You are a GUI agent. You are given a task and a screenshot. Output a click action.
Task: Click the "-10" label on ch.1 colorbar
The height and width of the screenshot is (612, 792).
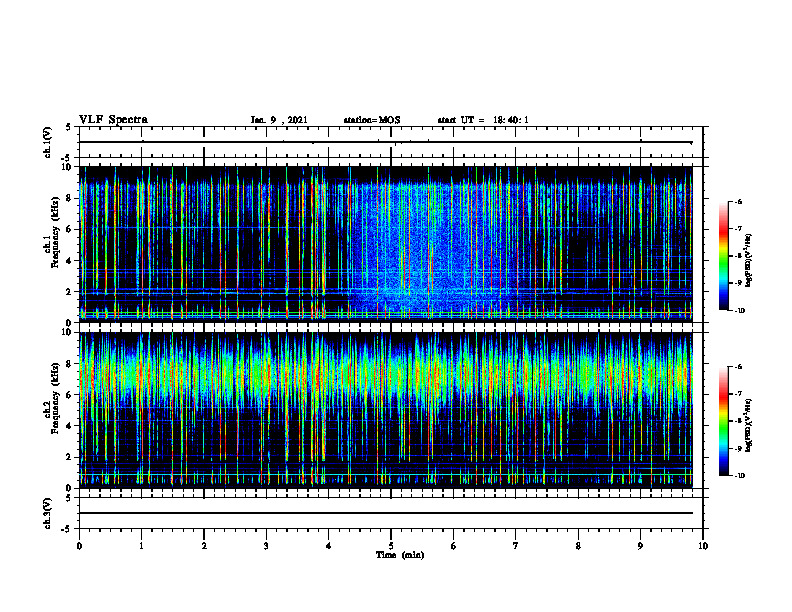coord(739,311)
